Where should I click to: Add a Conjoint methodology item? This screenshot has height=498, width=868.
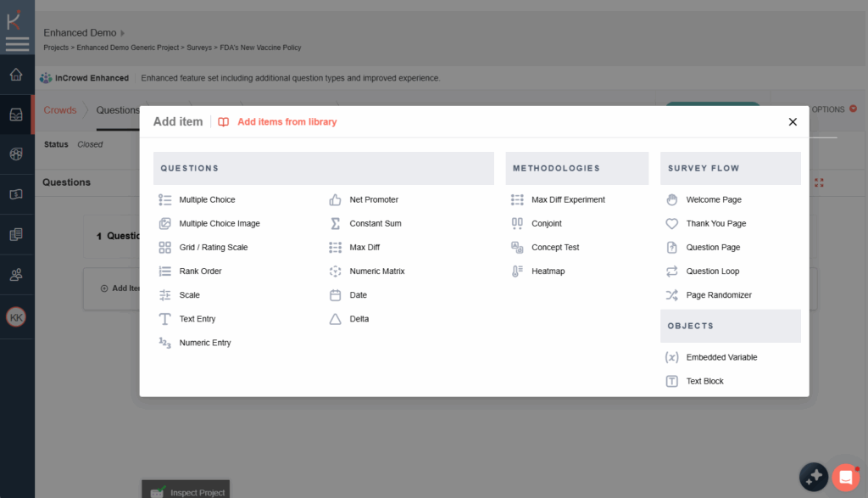(546, 224)
